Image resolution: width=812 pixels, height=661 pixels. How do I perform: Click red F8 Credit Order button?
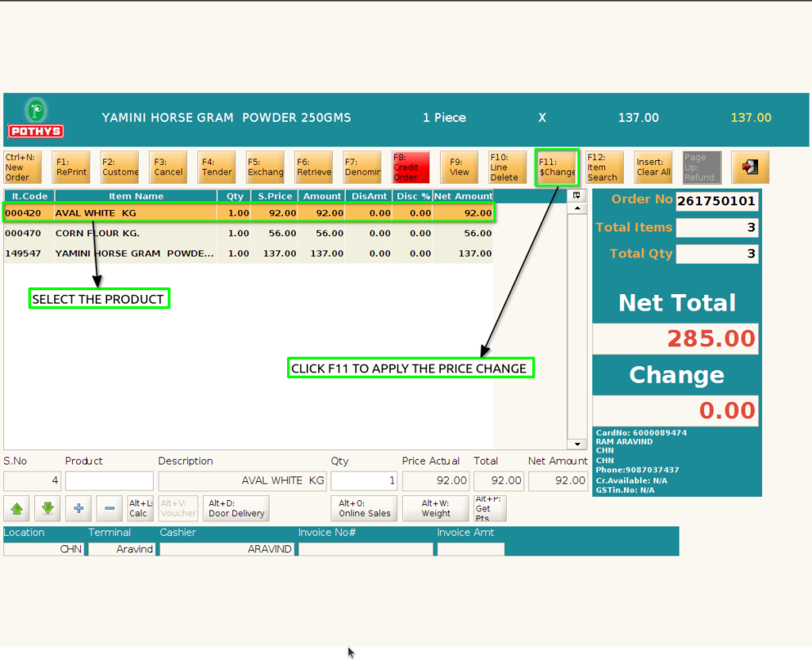[411, 167]
